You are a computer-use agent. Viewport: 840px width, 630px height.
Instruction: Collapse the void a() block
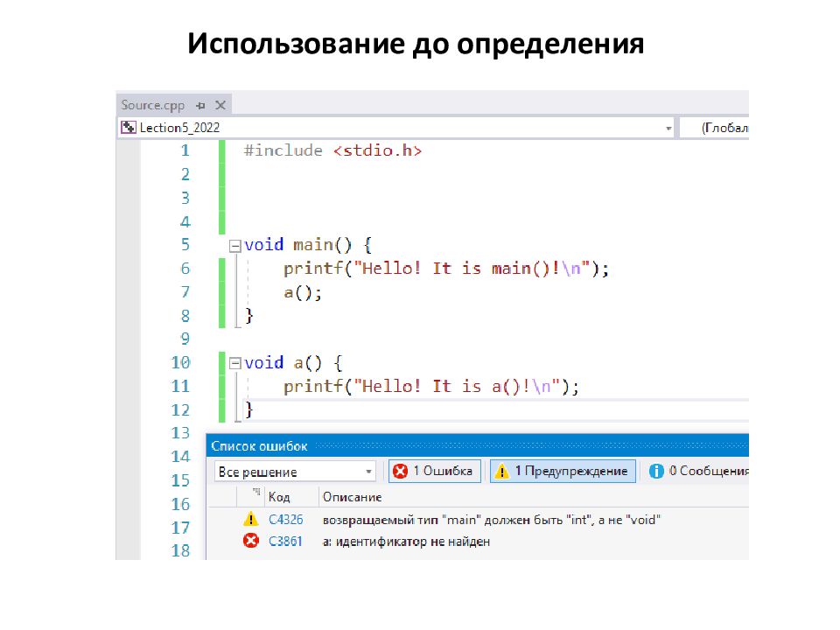tap(234, 364)
